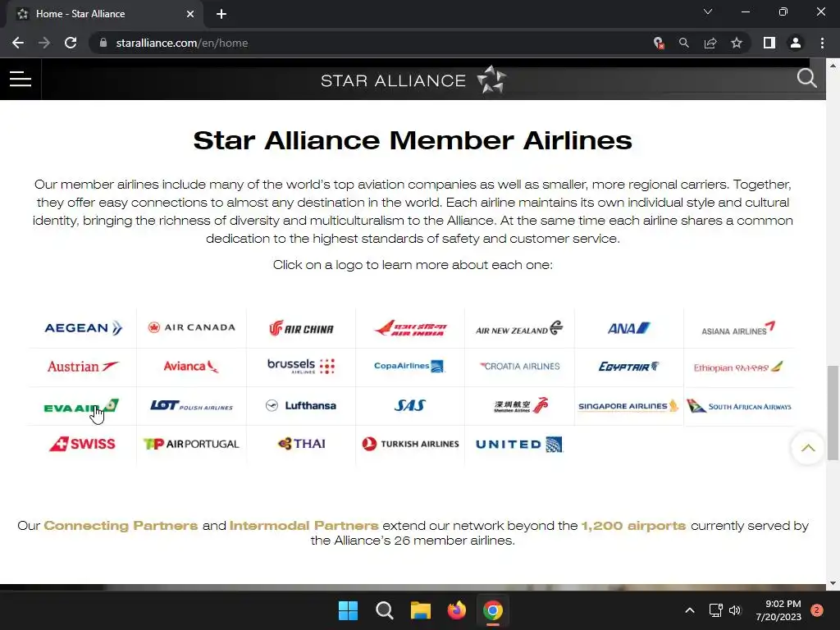The image size is (840, 630).
Task: Click the LOT Polish Airlines logo
Action: tap(191, 406)
